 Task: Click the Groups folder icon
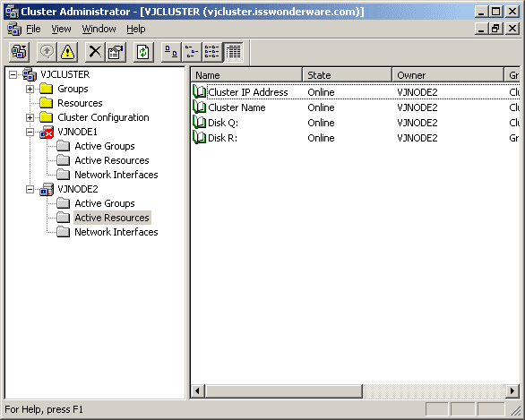pyautogui.click(x=47, y=89)
